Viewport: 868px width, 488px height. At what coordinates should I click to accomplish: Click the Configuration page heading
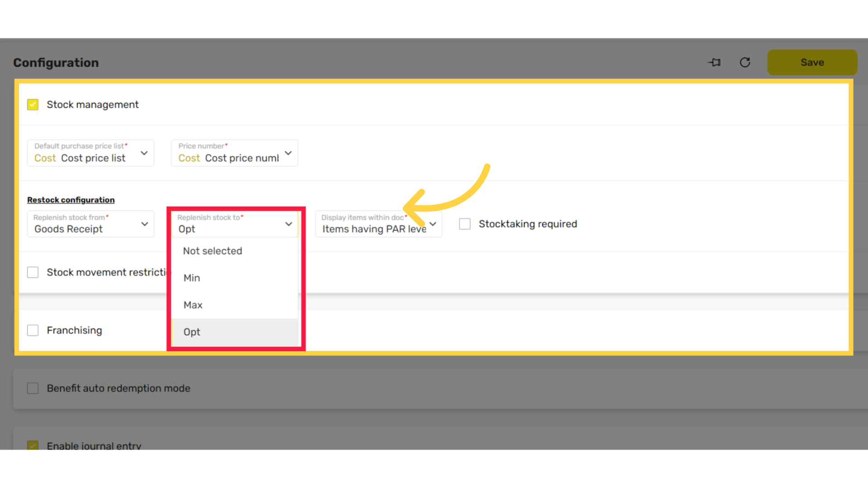pyautogui.click(x=56, y=63)
